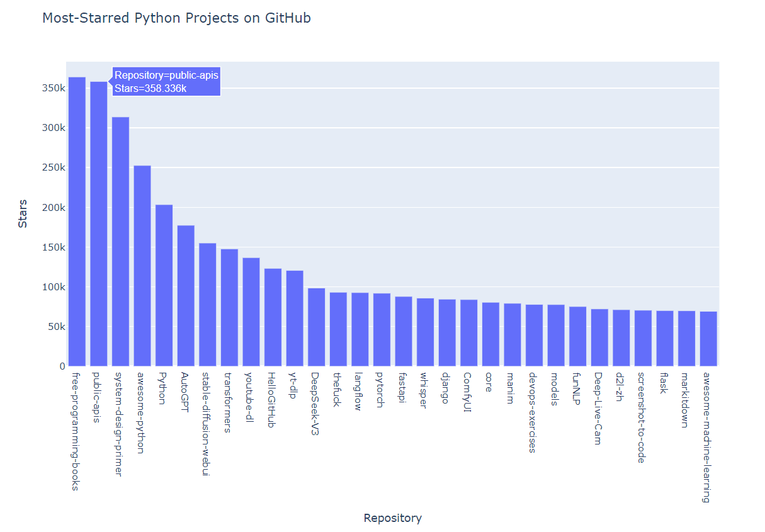Screen dimensions: 765x532
Task: Click the 'youtube-dl' axis label
Action: pos(249,397)
